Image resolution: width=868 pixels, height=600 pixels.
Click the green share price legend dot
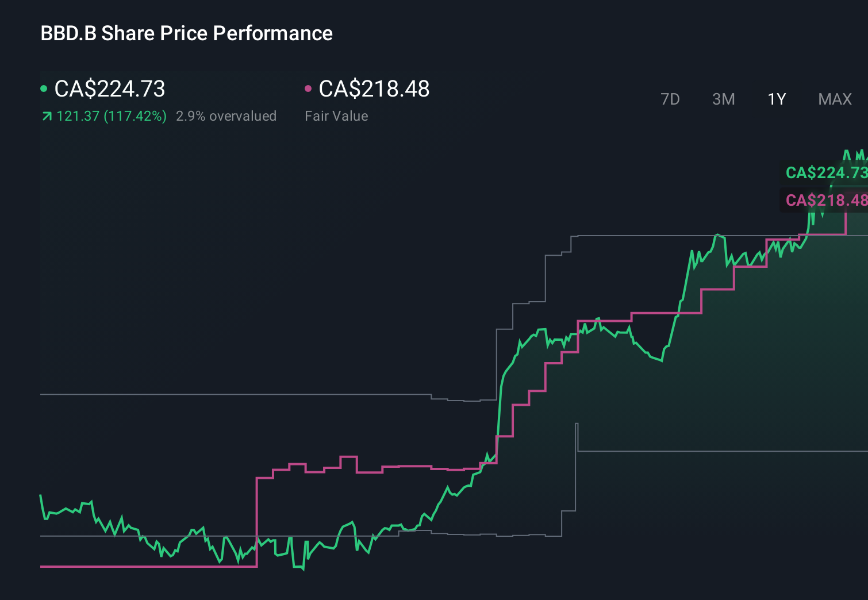[x=44, y=88]
